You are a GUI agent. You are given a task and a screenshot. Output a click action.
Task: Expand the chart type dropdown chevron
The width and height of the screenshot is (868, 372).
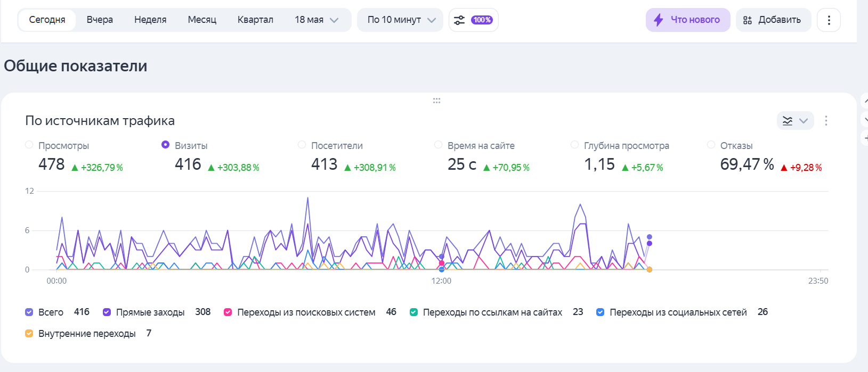(804, 121)
